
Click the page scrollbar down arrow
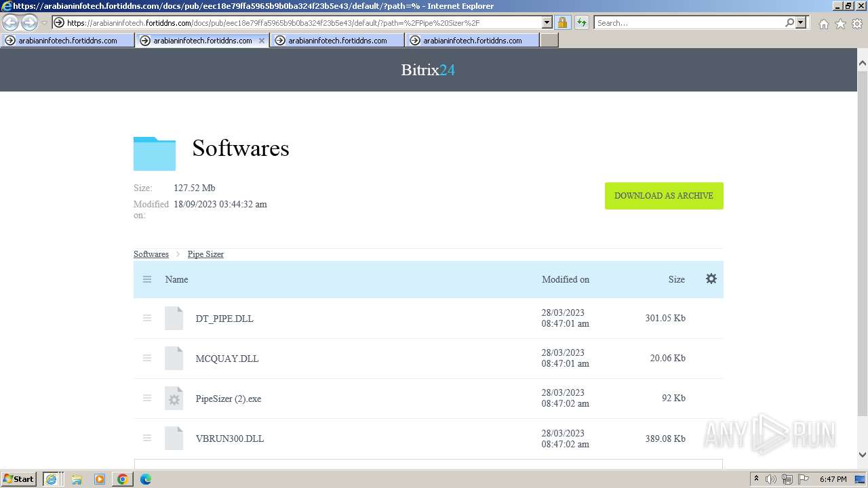coord(863,455)
